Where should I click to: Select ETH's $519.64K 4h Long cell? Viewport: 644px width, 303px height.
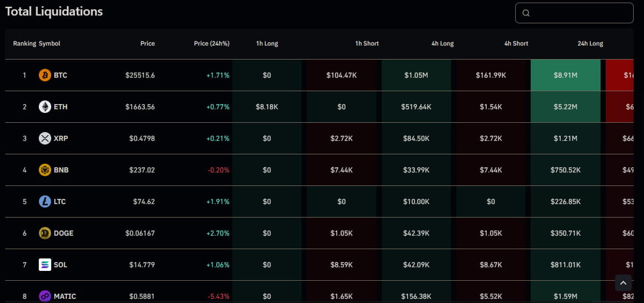[416, 107]
